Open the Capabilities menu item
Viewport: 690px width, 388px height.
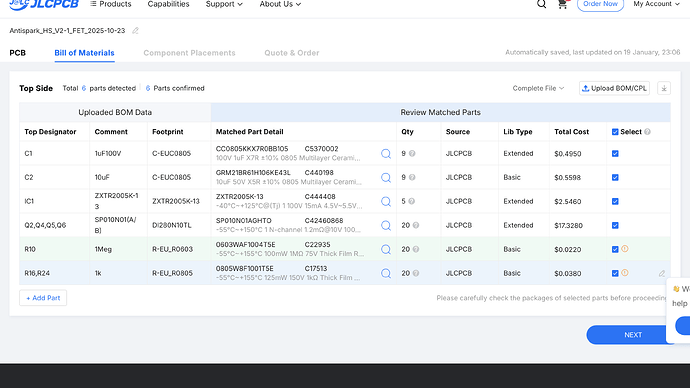pyautogui.click(x=169, y=4)
